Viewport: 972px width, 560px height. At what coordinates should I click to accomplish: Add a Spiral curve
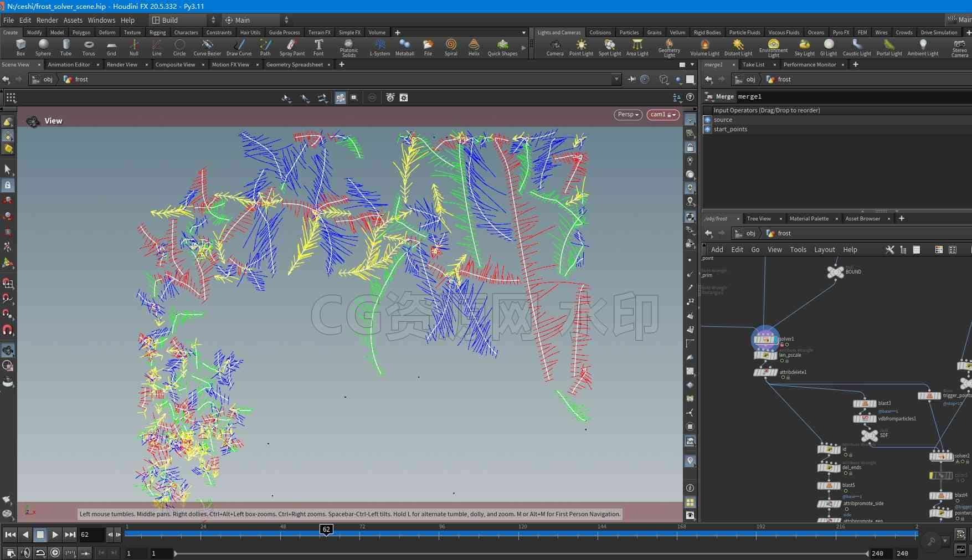(451, 47)
